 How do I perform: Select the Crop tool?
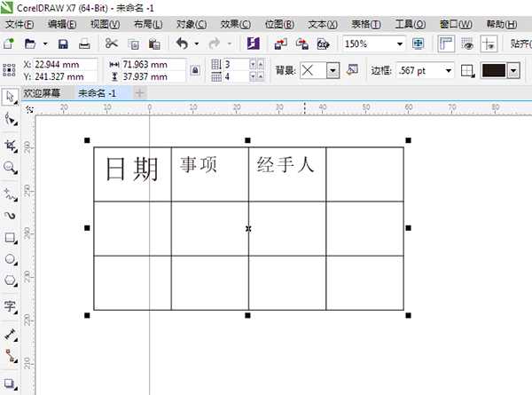point(11,145)
